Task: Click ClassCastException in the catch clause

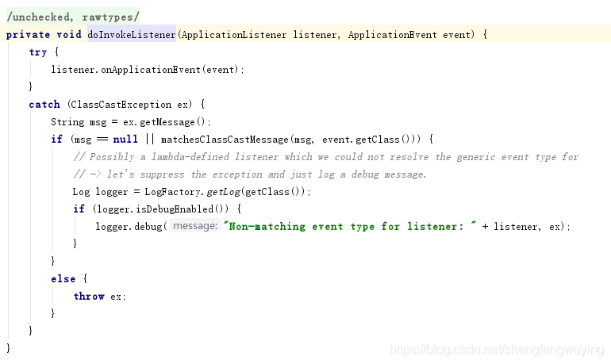Action: (121, 105)
